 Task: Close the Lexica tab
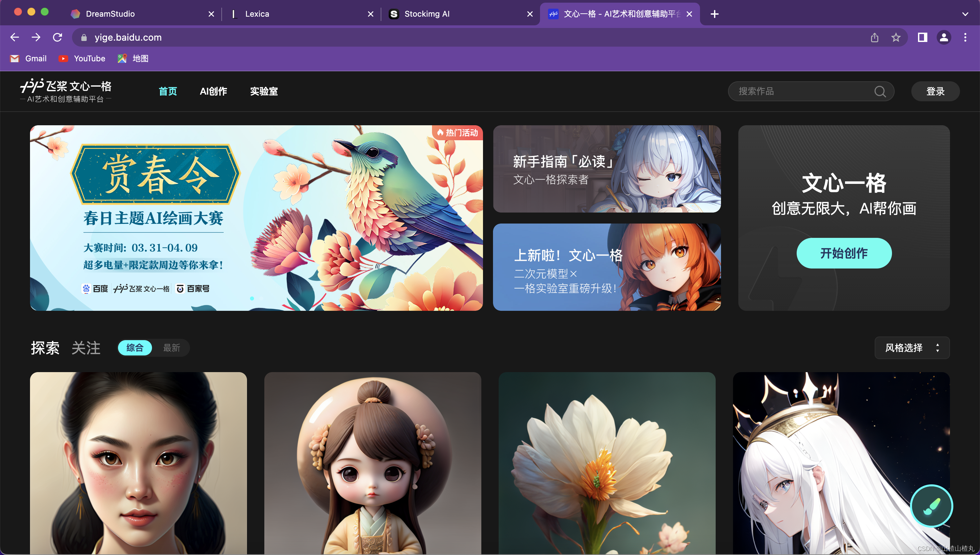(x=371, y=14)
